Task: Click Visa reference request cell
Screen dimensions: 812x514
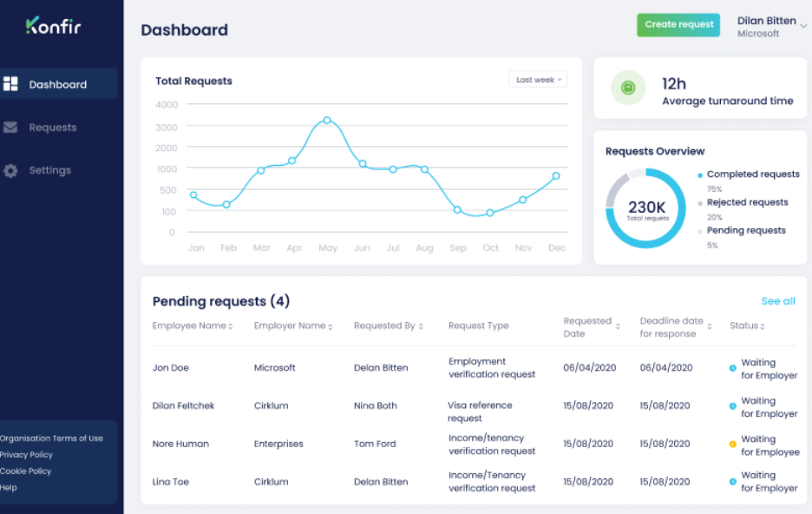Action: tap(480, 412)
